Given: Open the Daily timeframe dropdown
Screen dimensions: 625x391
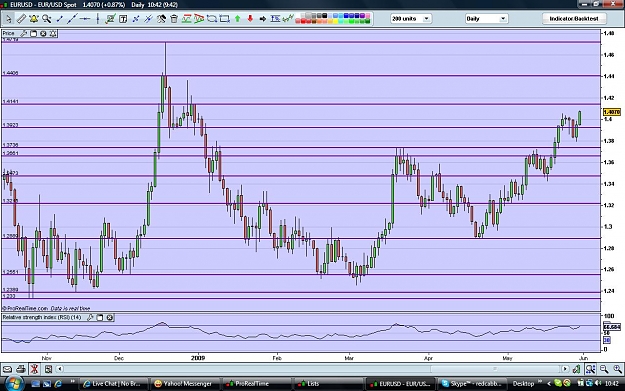Looking at the screenshot, I should pos(486,18).
